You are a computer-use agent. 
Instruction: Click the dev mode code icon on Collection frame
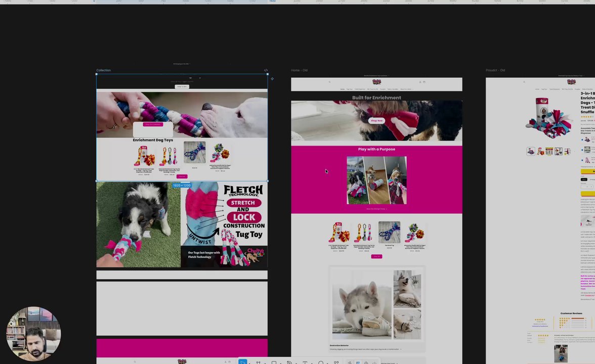point(266,70)
